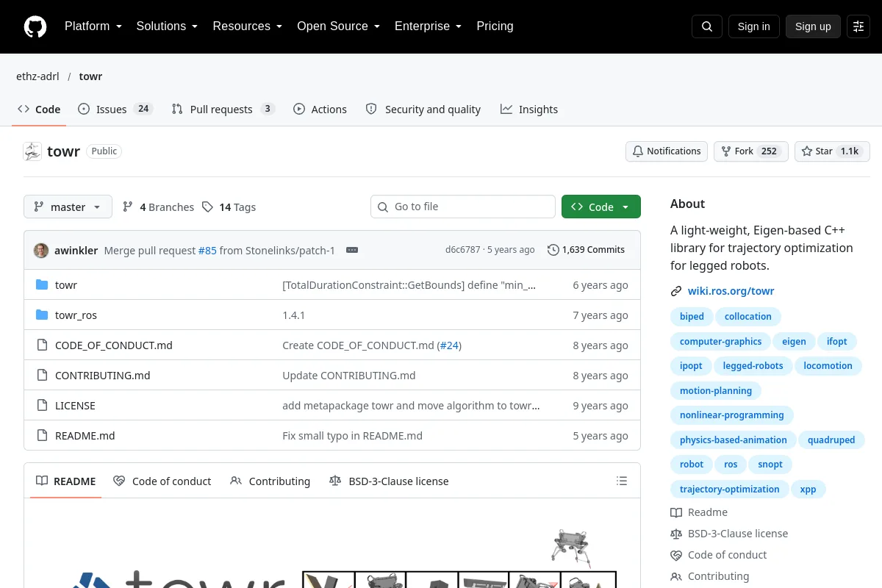This screenshot has width=882, height=588.
Task: Open pull request #85 link
Action: coord(207,251)
